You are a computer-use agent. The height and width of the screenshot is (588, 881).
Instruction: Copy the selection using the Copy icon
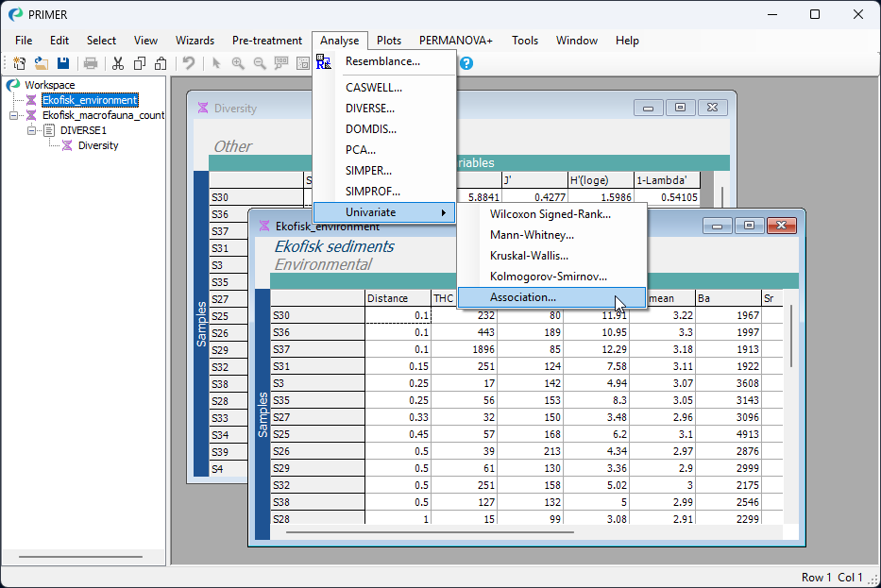(x=139, y=62)
